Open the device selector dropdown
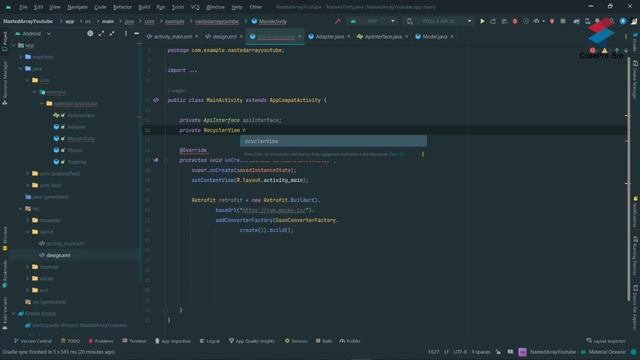The width and height of the screenshot is (640, 360). (439, 21)
